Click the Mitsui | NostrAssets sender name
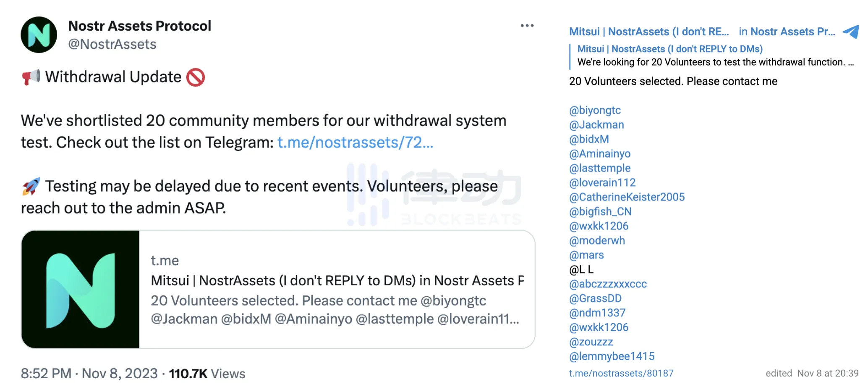The width and height of the screenshot is (868, 390). [x=648, y=32]
